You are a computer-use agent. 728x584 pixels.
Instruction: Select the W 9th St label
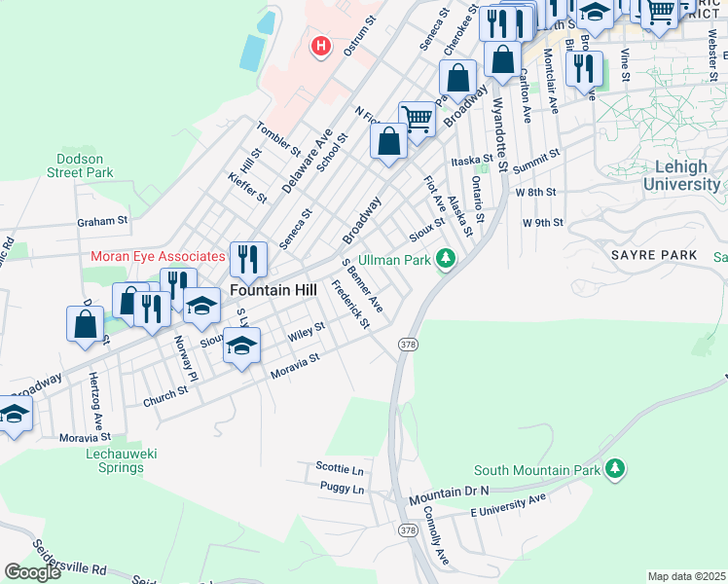[543, 223]
